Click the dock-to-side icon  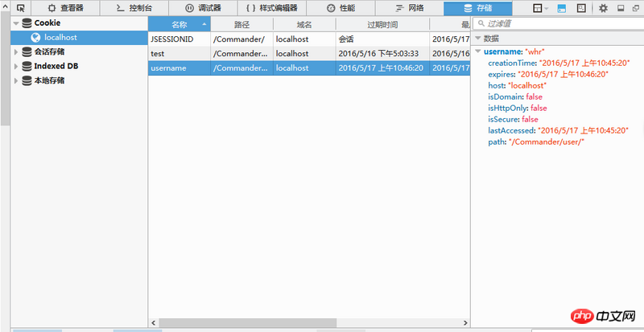tap(621, 8)
